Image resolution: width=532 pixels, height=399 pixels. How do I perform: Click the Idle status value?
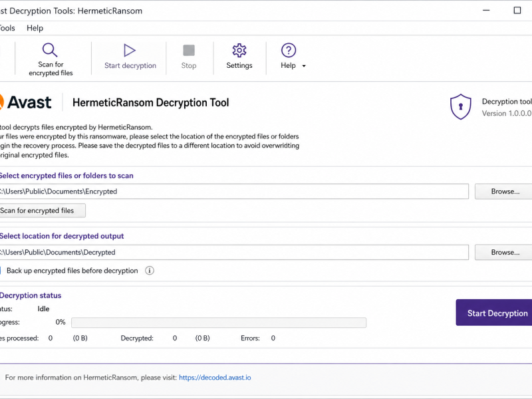43,309
